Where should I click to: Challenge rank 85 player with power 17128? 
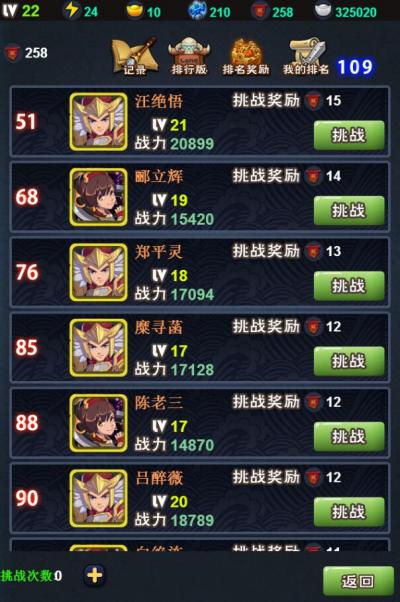coord(349,361)
